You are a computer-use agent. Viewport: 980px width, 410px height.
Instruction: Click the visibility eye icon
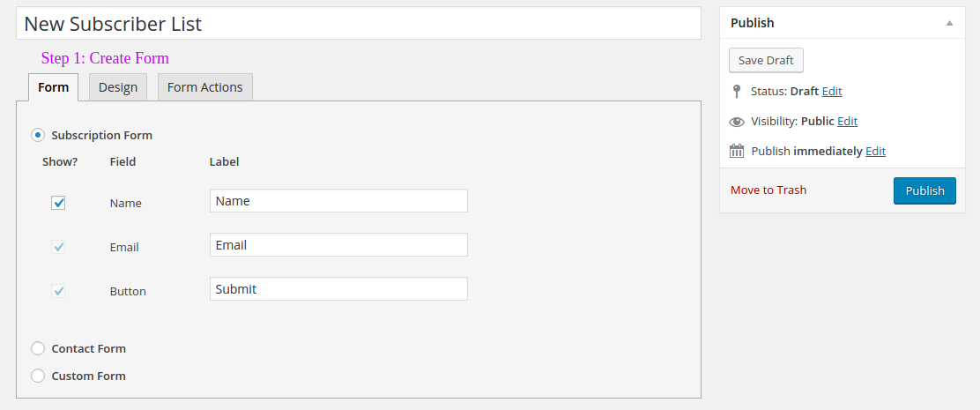(737, 122)
